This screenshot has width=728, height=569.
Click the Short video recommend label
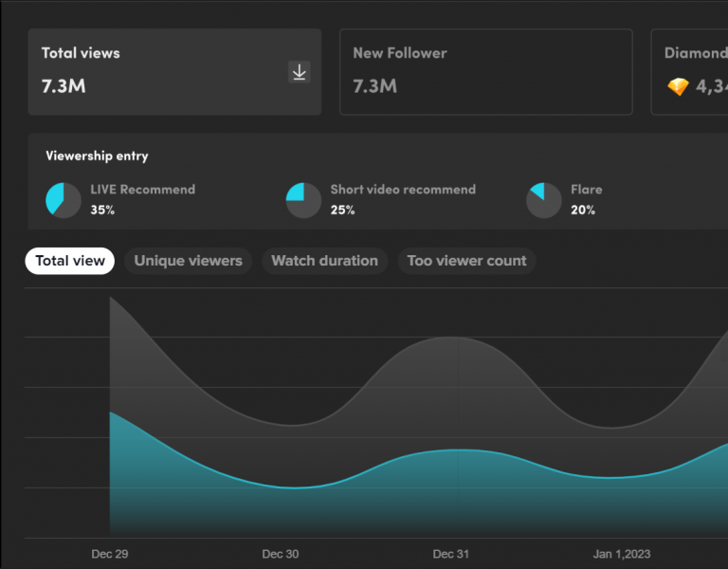[403, 190]
